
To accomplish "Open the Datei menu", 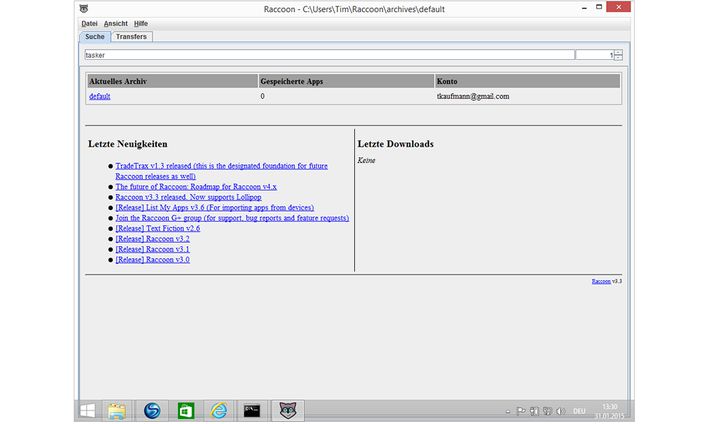I will 89,23.
